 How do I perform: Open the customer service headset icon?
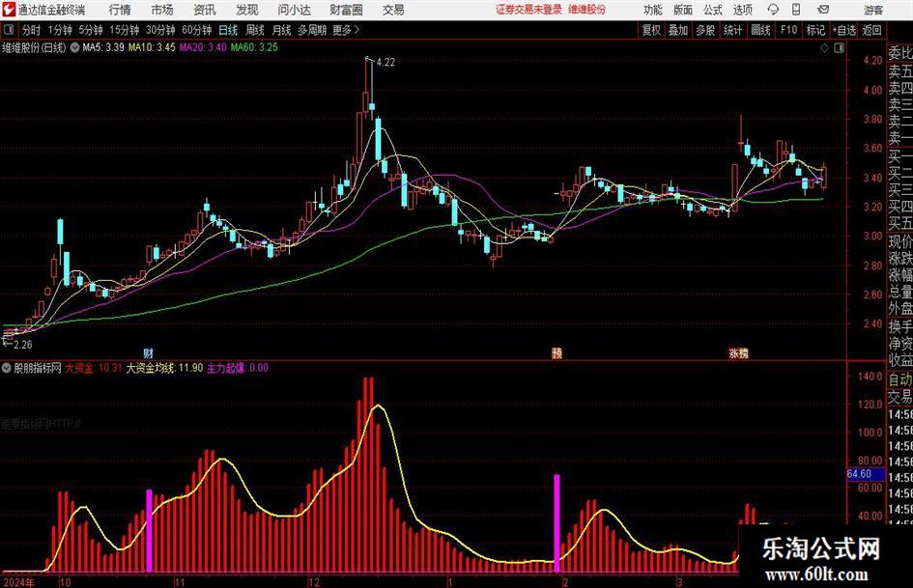pyautogui.click(x=773, y=10)
